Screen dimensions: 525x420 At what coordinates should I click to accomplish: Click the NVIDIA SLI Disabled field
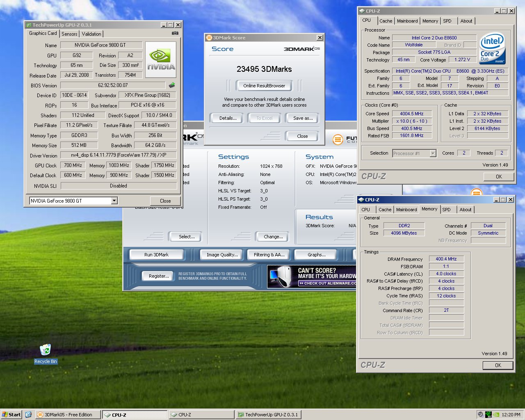pyautogui.click(x=119, y=186)
